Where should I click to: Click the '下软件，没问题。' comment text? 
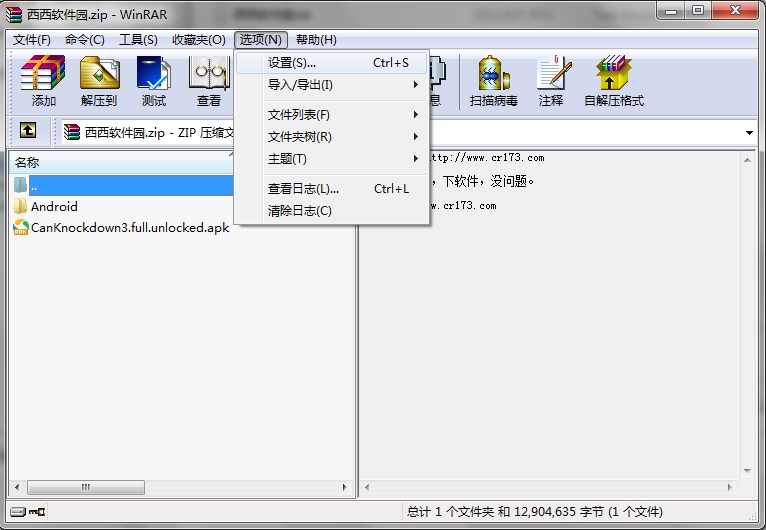pyautogui.click(x=488, y=181)
